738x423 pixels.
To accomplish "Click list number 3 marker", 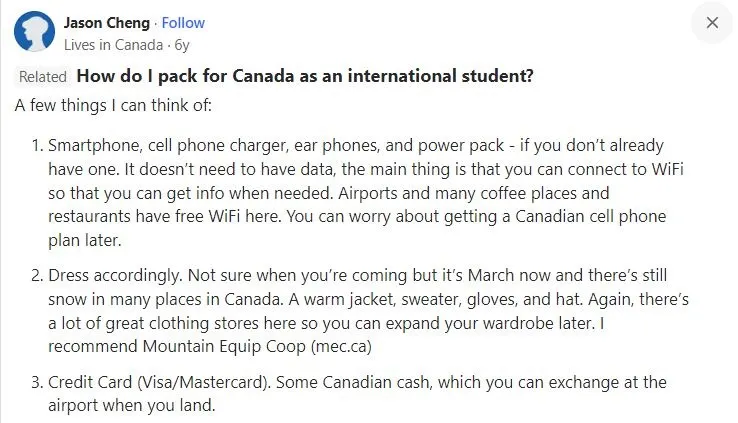I will point(38,382).
